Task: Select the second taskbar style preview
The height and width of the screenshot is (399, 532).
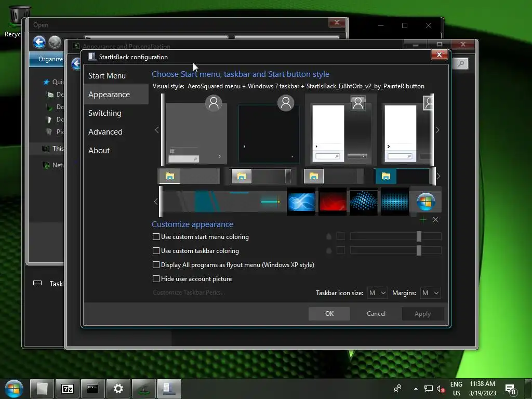Action: coord(260,176)
